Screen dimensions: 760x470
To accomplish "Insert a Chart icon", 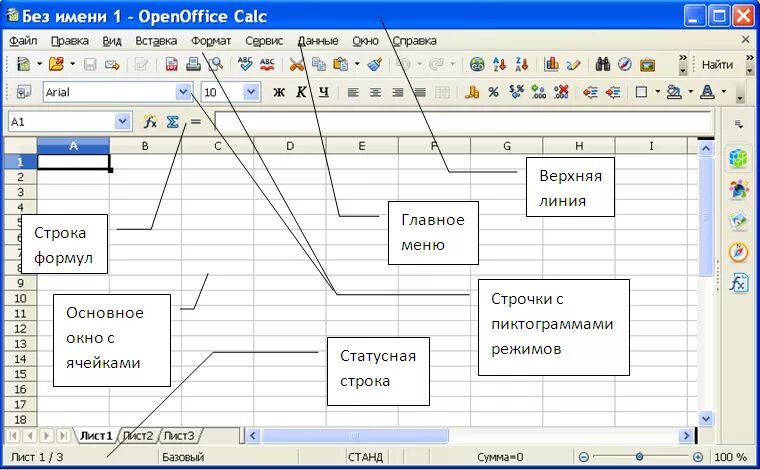I will pos(551,64).
